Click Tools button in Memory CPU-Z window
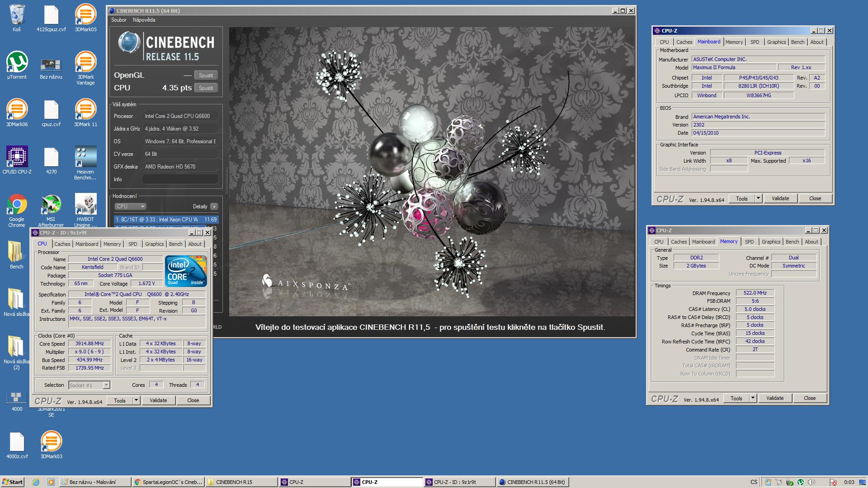Viewport: 868px width, 488px height. point(736,398)
